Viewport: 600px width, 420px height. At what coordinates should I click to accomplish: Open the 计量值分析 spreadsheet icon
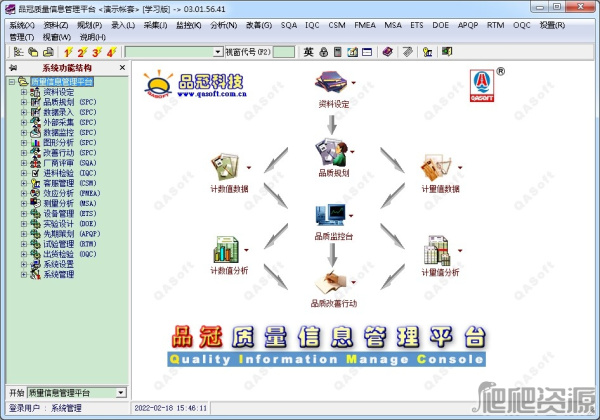click(437, 251)
